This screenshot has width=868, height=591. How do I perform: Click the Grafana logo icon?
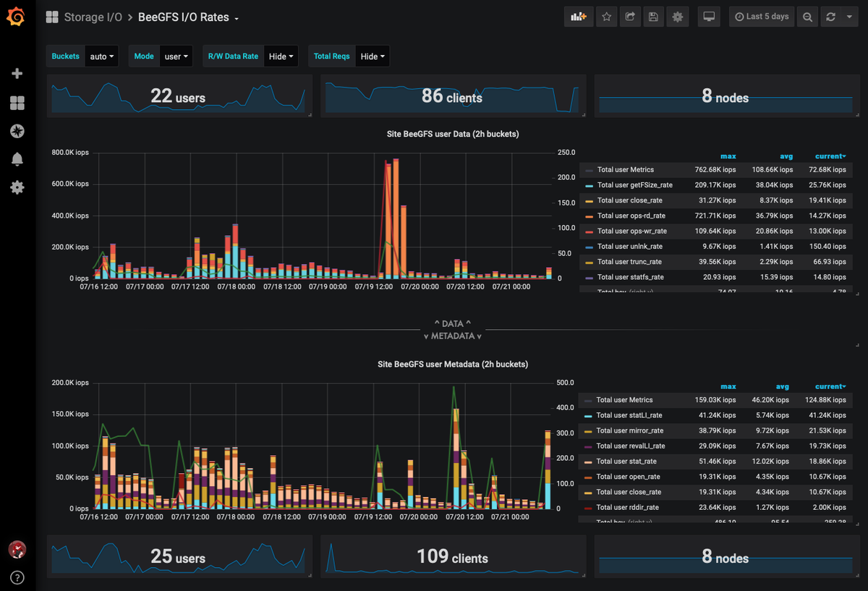coord(16,17)
